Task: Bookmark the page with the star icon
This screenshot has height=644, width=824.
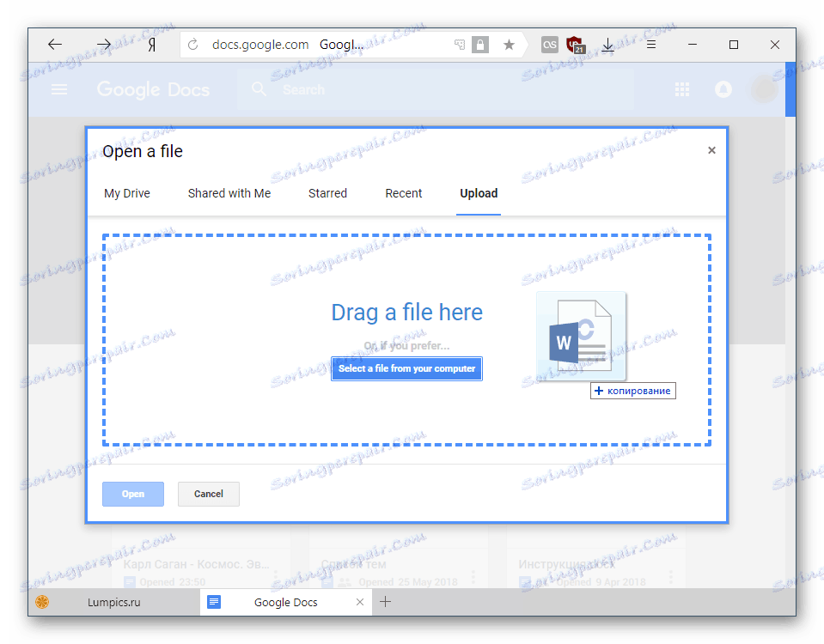Action: pyautogui.click(x=509, y=45)
